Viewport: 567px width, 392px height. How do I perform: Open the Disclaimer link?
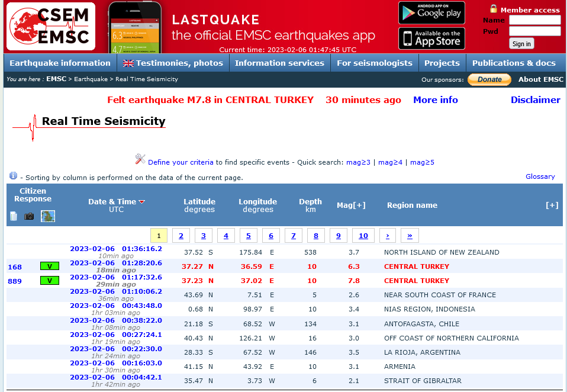pos(535,100)
